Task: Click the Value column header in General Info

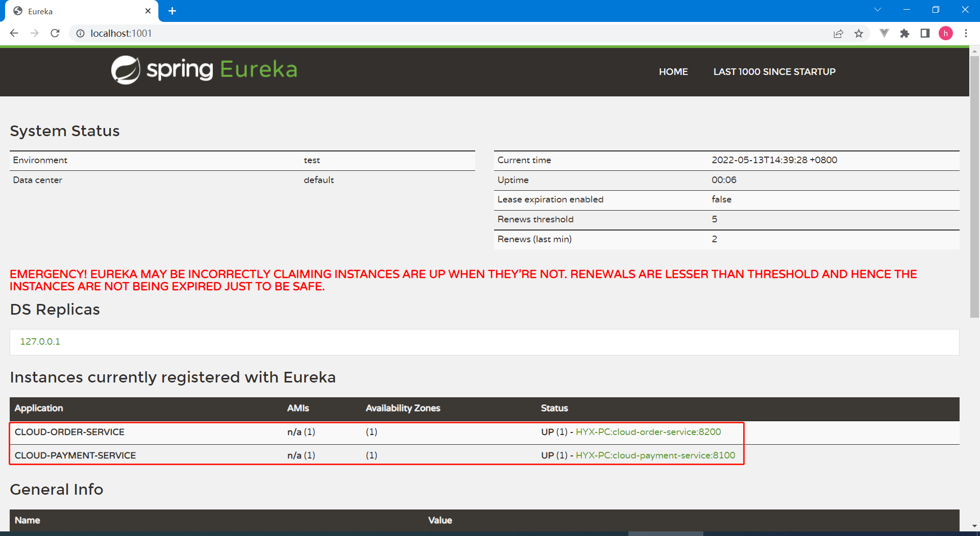Action: (x=440, y=520)
